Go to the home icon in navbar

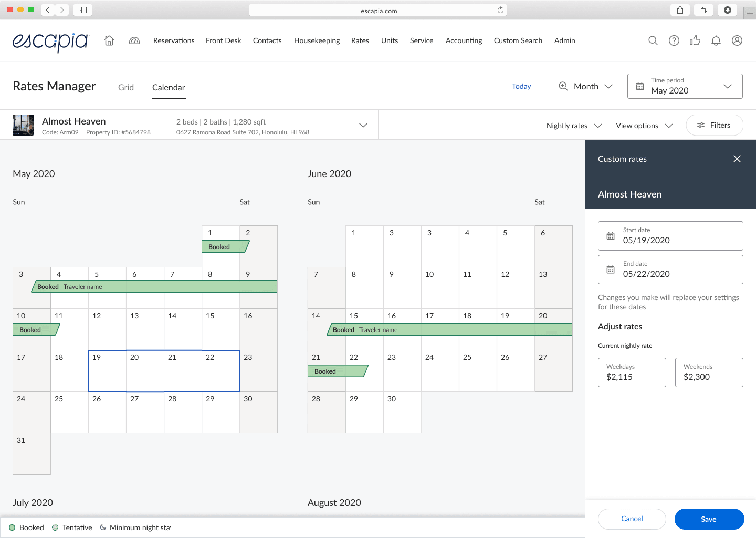point(109,40)
